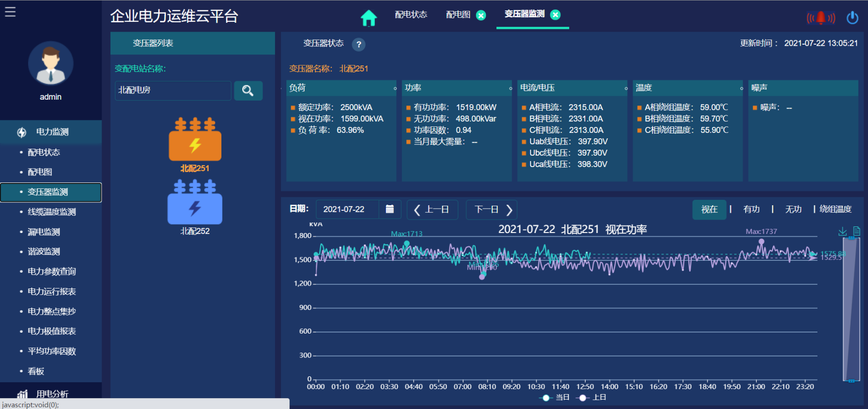Image resolution: width=868 pixels, height=409 pixels.
Task: Click the 电力监测 lightning icon
Action: (22, 132)
